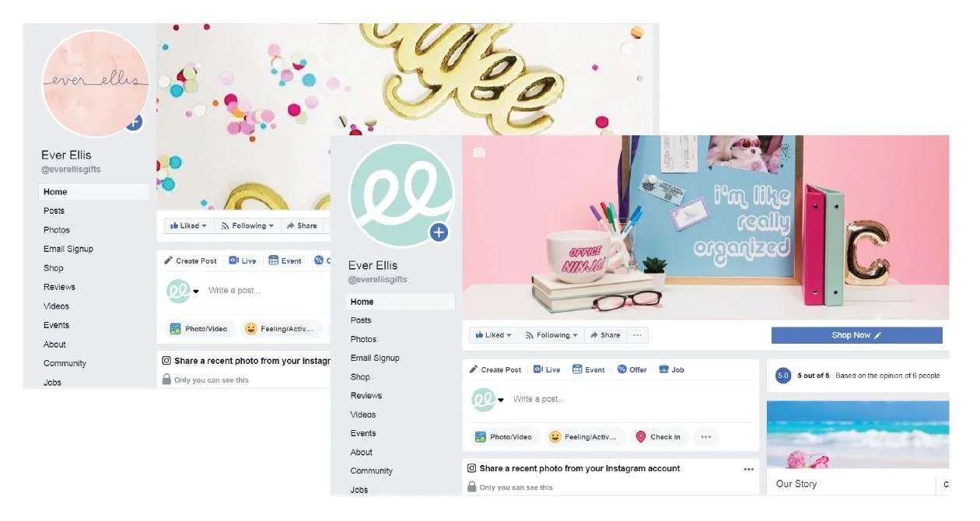Open the Liked dropdown on the back page
This screenshot has height=521, width=980.
(x=189, y=226)
